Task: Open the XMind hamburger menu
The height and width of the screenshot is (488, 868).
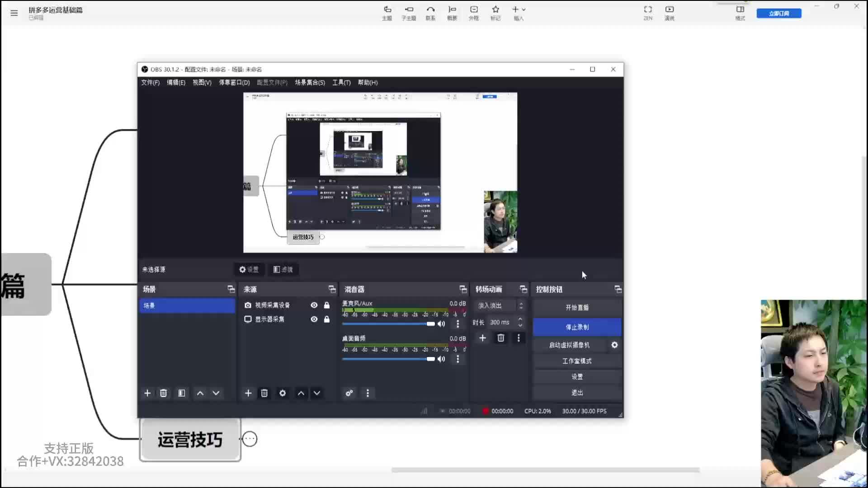Action: click(x=14, y=13)
